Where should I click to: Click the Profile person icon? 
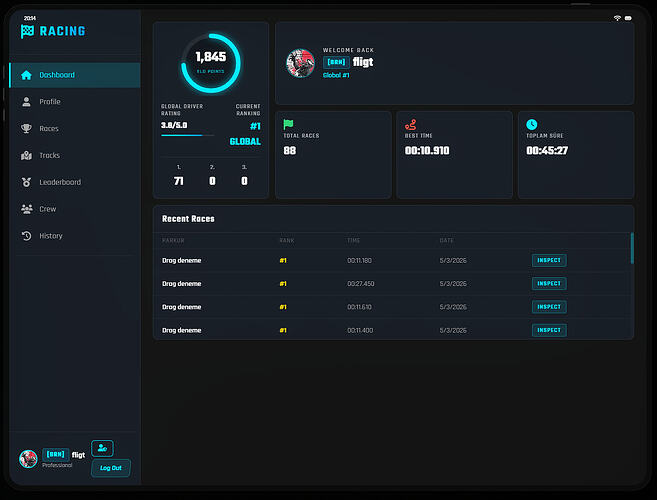[26, 102]
